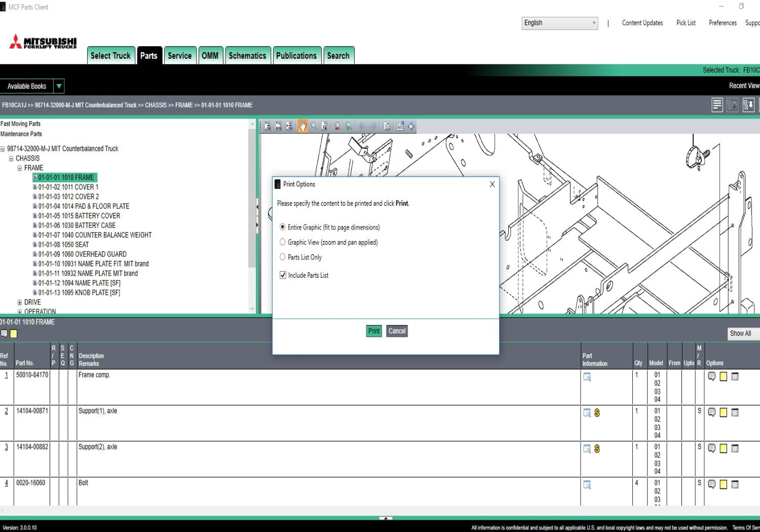
Task: Select Graphic View zoom and pan radio option
Action: (283, 242)
